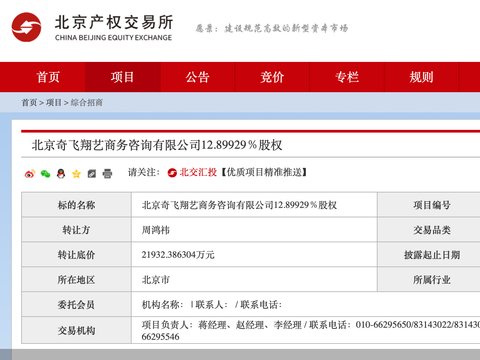Viewport: 480px width, 360px height.
Task: Select the 转让方 label cell
Action: (x=76, y=230)
